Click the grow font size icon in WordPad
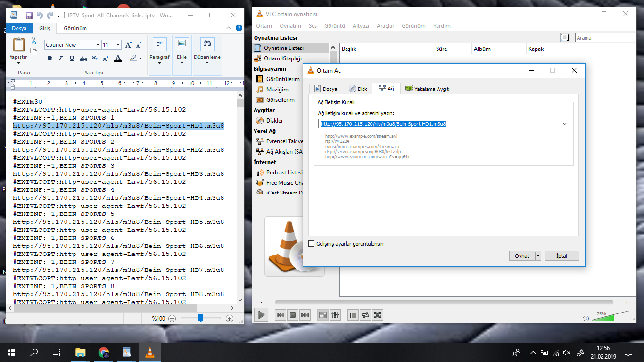644x362 pixels. 129,45
